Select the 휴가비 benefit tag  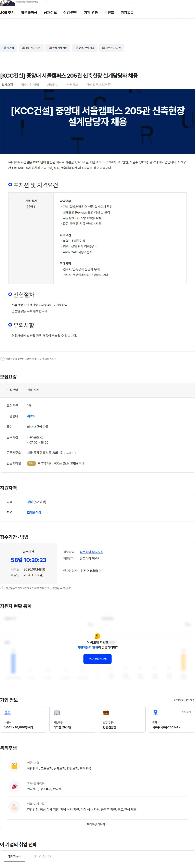[x=8, y=48]
